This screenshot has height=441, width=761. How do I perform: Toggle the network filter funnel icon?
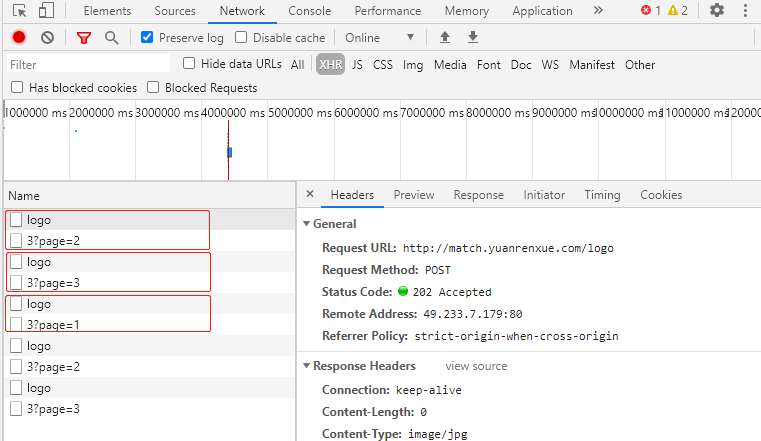click(84, 37)
